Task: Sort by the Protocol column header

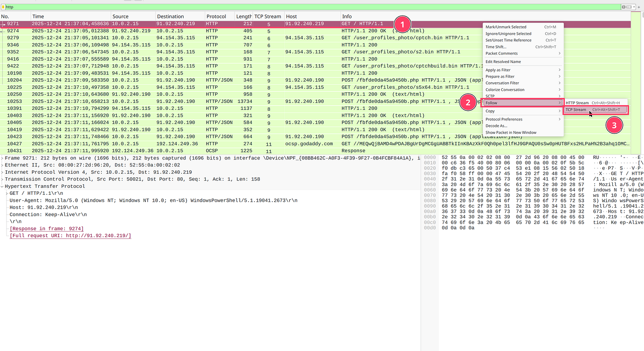Action: coord(219,17)
